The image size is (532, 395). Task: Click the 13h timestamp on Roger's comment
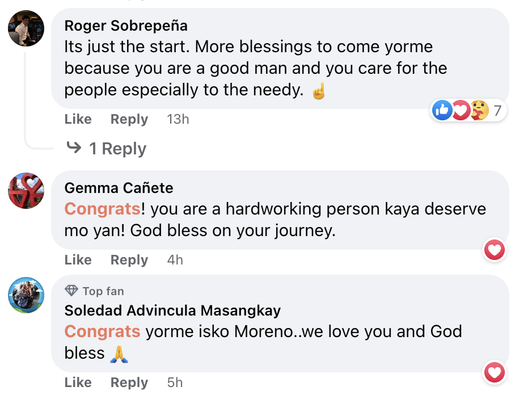178,119
